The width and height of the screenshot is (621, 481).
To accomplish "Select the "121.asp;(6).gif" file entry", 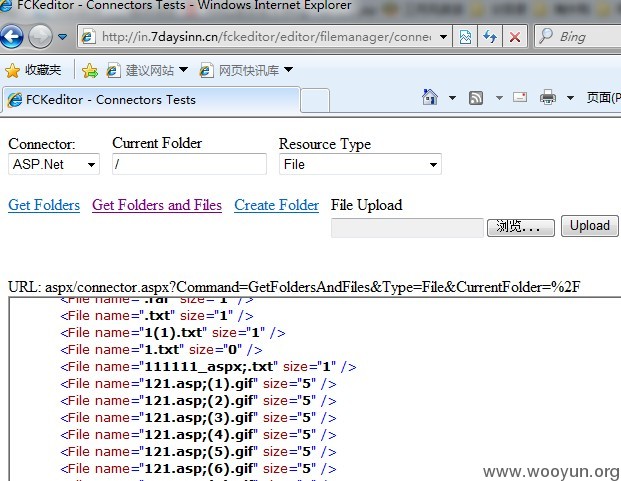I will (x=198, y=469).
